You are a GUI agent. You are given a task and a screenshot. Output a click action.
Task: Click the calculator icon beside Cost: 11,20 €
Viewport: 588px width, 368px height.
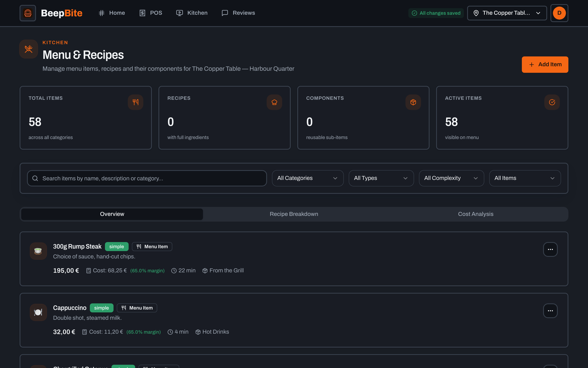click(85, 332)
